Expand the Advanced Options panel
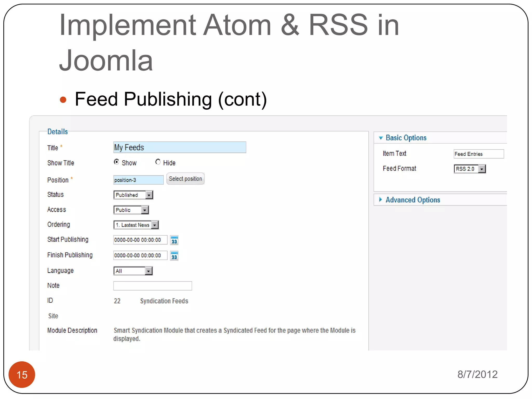Image resolution: width=532 pixels, height=399 pixels. 413,200
